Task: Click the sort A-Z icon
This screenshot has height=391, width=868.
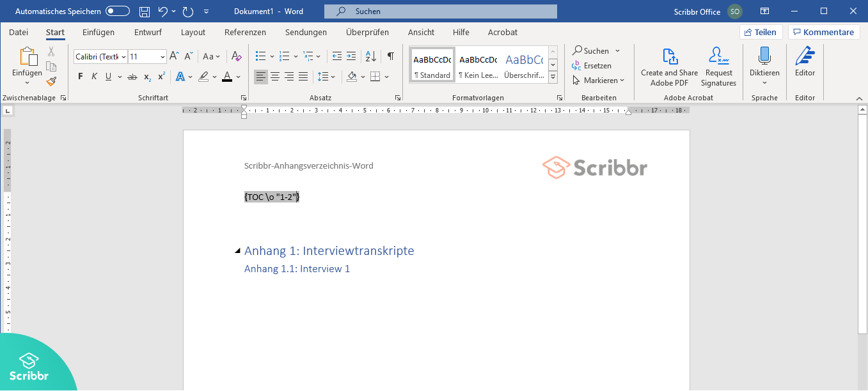Action: pyautogui.click(x=370, y=56)
